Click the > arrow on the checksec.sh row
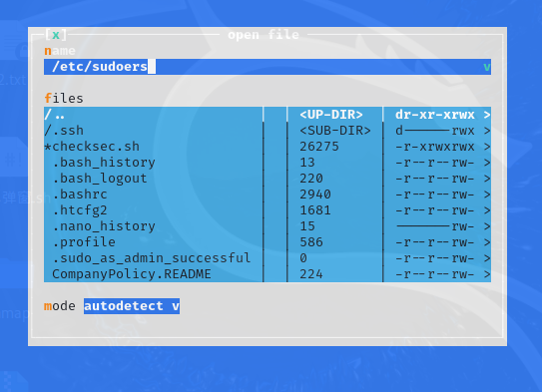The image size is (542, 392). 487,147
